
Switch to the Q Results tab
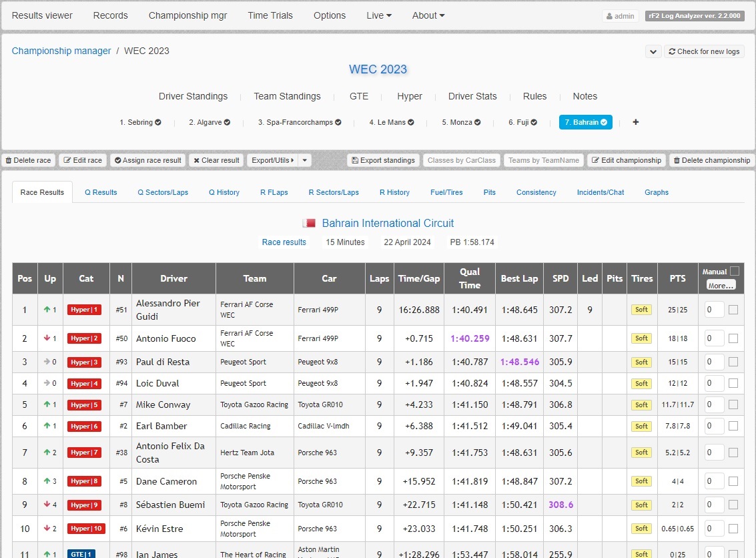coord(101,192)
